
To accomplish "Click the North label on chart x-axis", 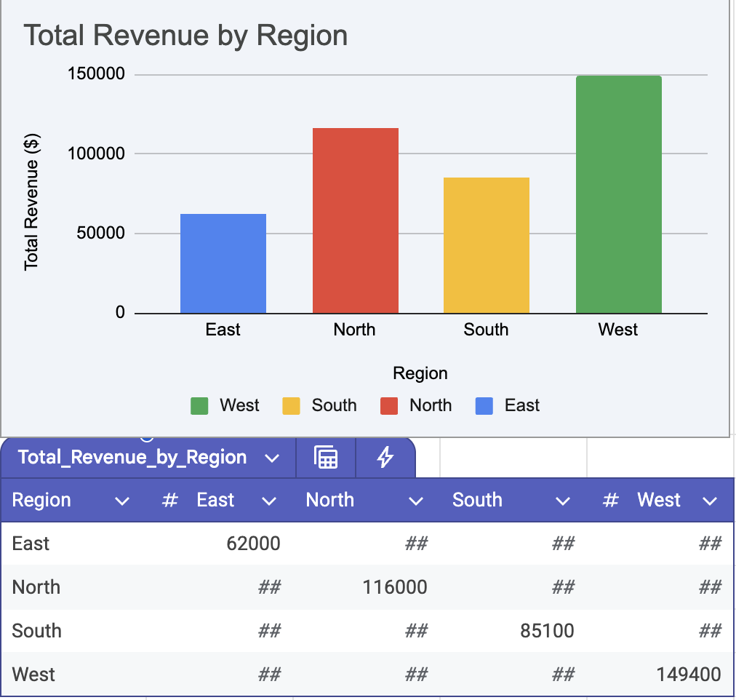I will pos(354,330).
